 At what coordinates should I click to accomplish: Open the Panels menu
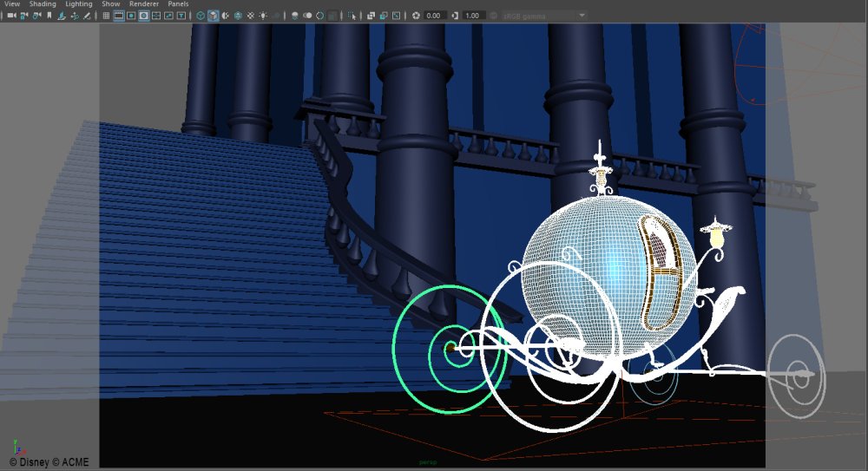pos(178,3)
